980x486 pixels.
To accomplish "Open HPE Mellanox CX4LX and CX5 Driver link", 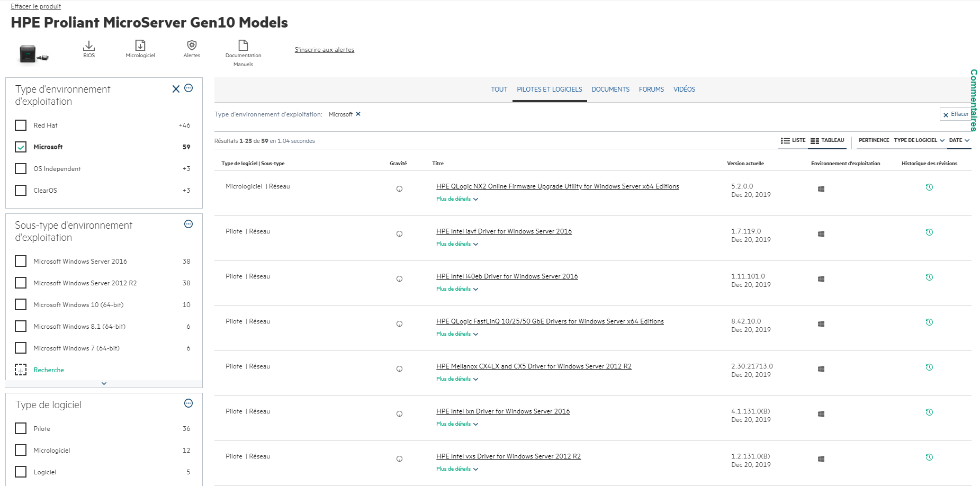I will tap(534, 366).
